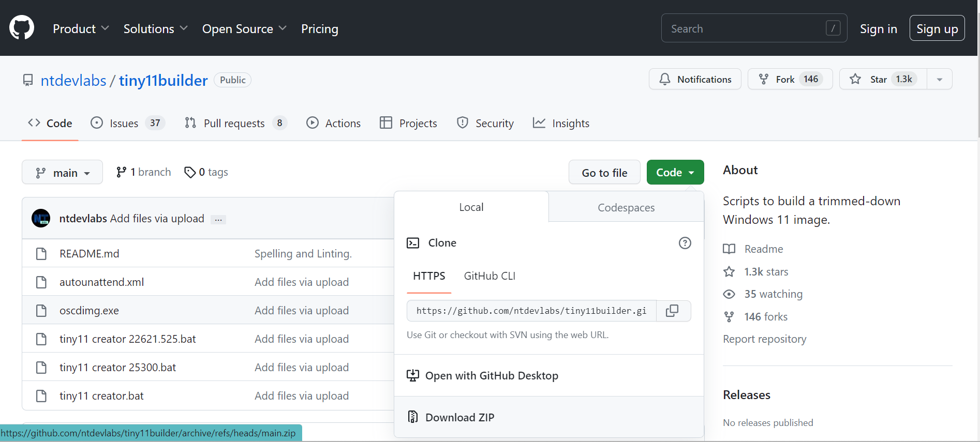Image resolution: width=980 pixels, height=442 pixels.
Task: Click the star icon beside 1.3k stars
Action: coord(729,271)
